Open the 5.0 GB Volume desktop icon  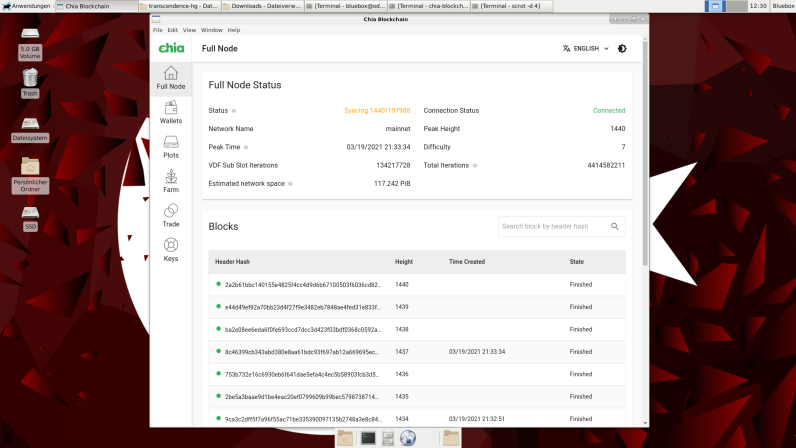(30, 44)
